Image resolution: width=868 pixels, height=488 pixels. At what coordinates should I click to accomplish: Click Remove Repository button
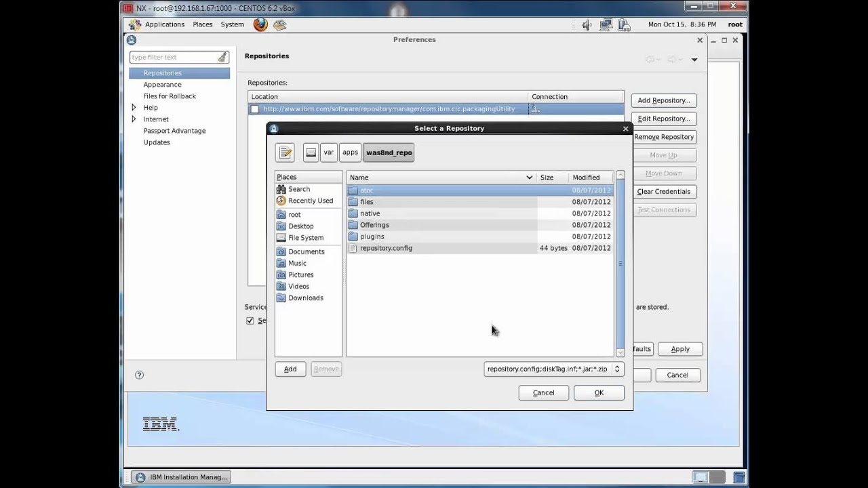[663, 137]
